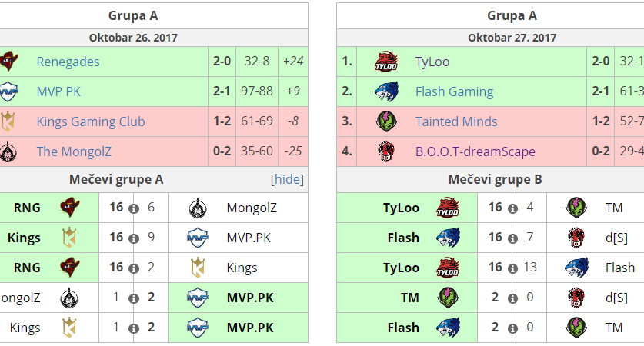Click the TyLoo logo in standings

coord(385,62)
